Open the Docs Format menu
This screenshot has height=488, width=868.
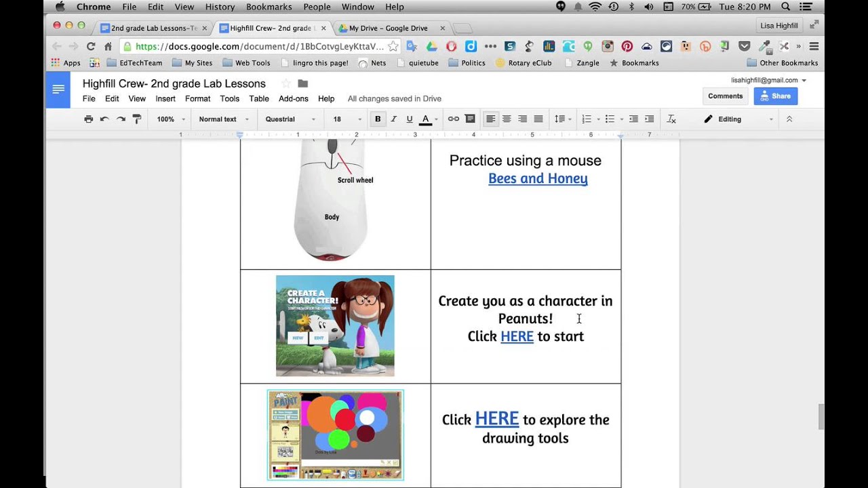[x=198, y=98]
